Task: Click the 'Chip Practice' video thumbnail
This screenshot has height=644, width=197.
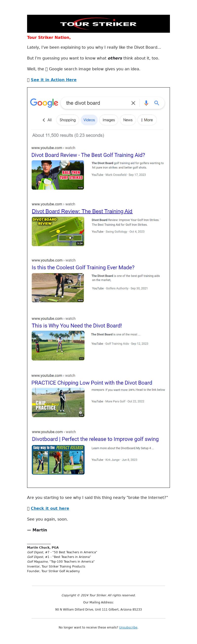Action: [x=58, y=403]
